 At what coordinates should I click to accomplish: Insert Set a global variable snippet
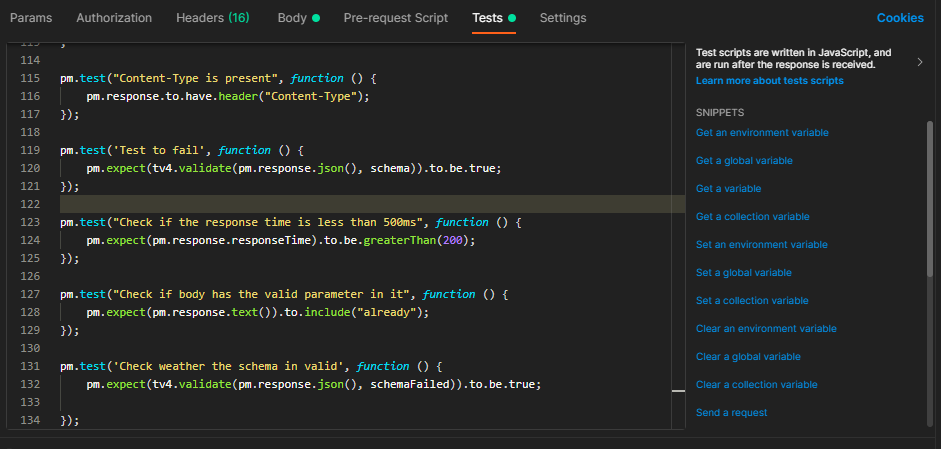point(743,272)
